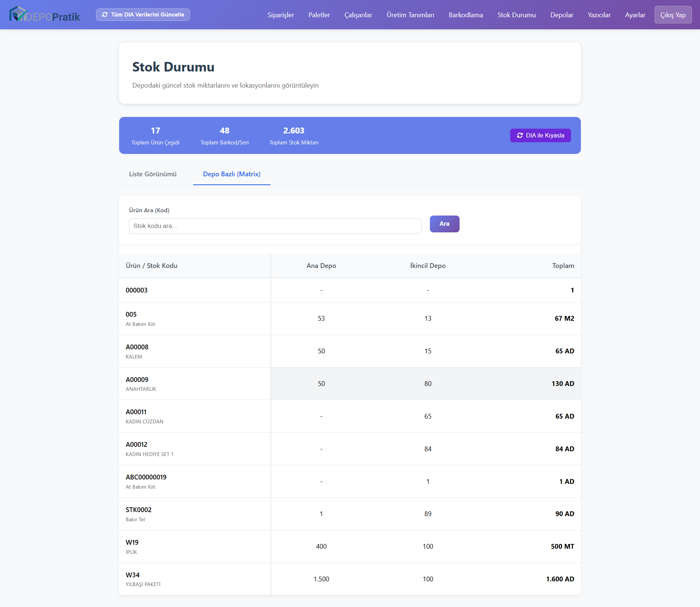Switch to Liste Görünümü tab
The width and height of the screenshot is (700, 607).
[152, 174]
